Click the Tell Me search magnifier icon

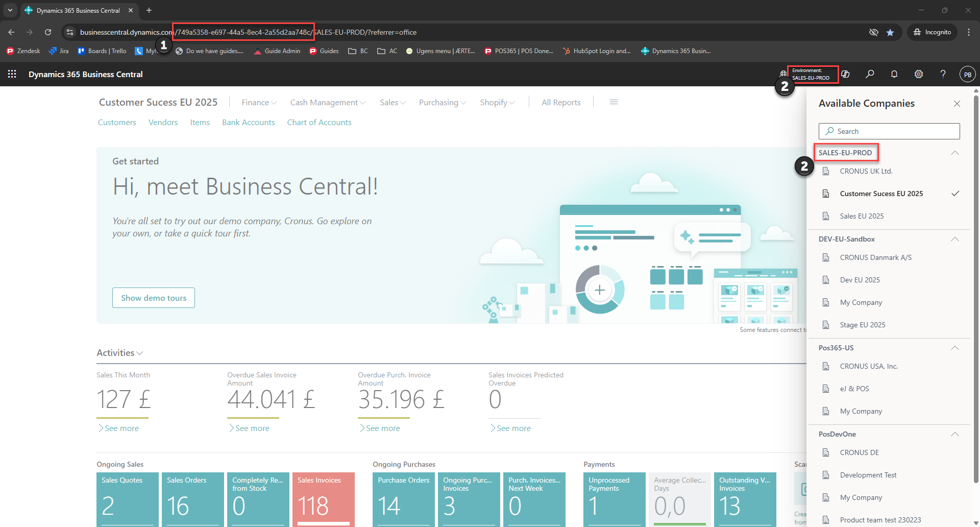click(x=870, y=74)
